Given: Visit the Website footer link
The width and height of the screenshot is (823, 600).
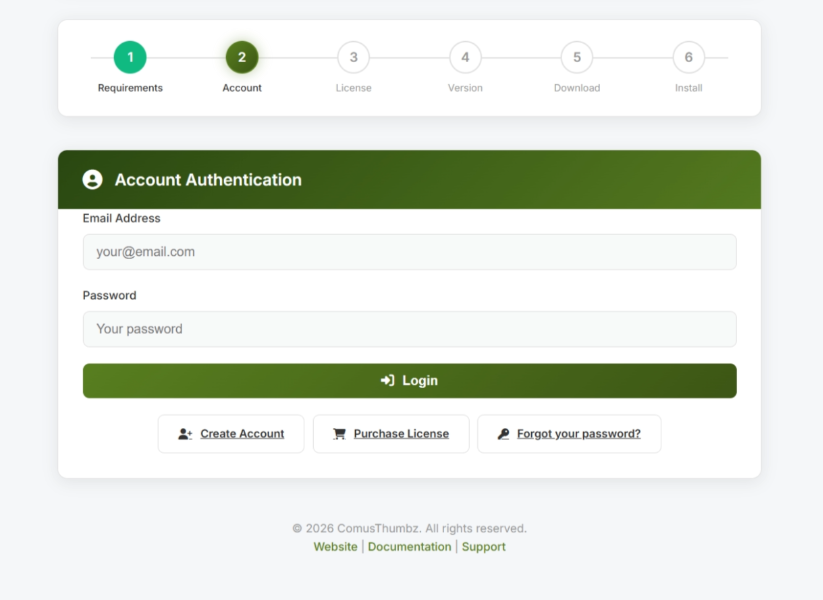Looking at the screenshot, I should point(335,547).
